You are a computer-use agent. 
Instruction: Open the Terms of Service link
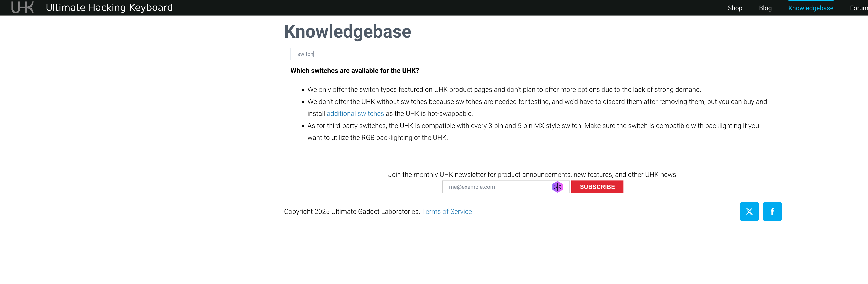point(447,212)
